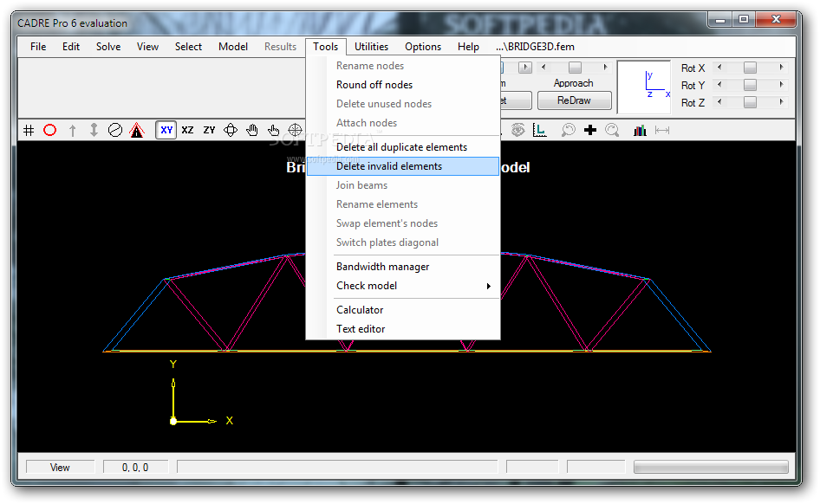Open the File menu
This screenshot has width=820, height=504.
(x=38, y=47)
